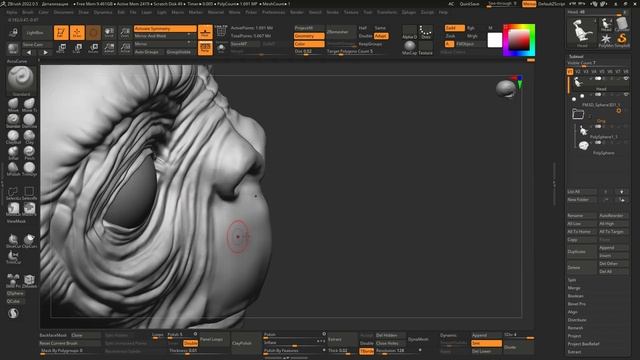Image resolution: width=640 pixels, height=360 pixels.
Task: Click the DynaMesh button
Action: coord(419,339)
